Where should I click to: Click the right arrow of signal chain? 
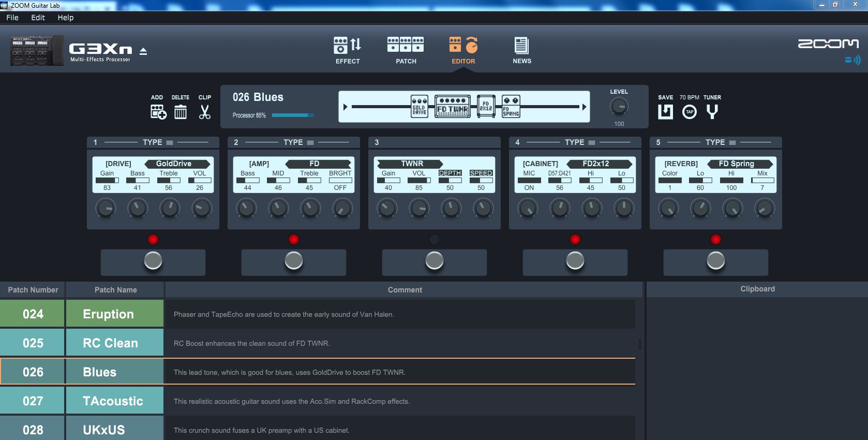(x=584, y=107)
